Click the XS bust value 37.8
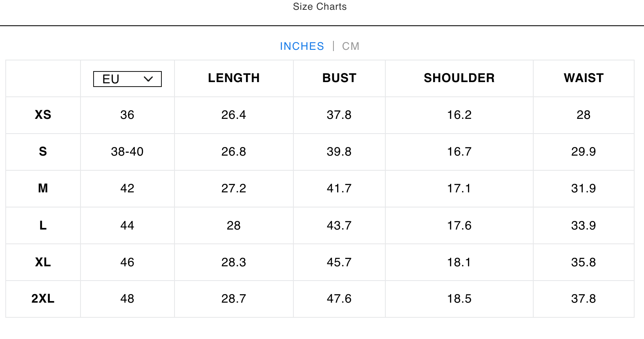The image size is (644, 339). pyautogui.click(x=339, y=115)
